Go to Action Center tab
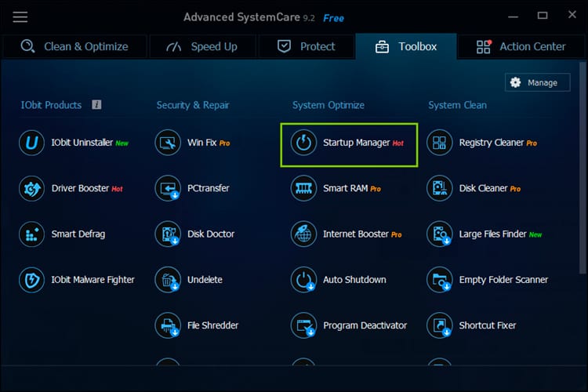 (x=521, y=46)
